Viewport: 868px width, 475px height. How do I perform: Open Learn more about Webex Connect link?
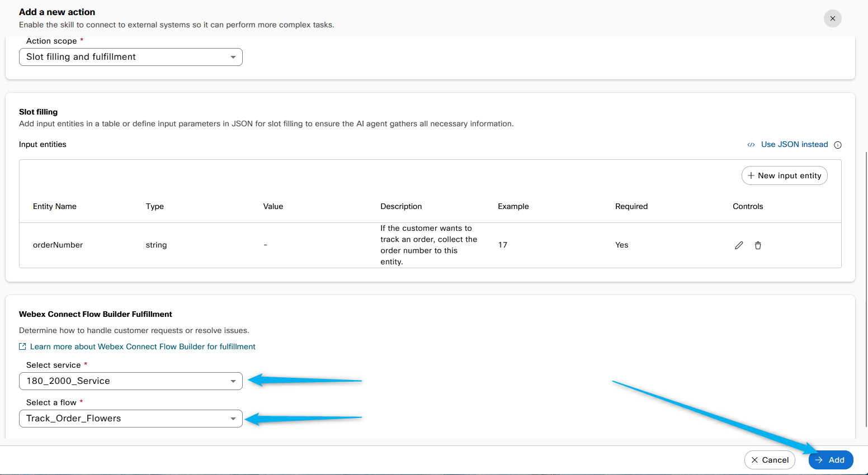[x=143, y=346]
